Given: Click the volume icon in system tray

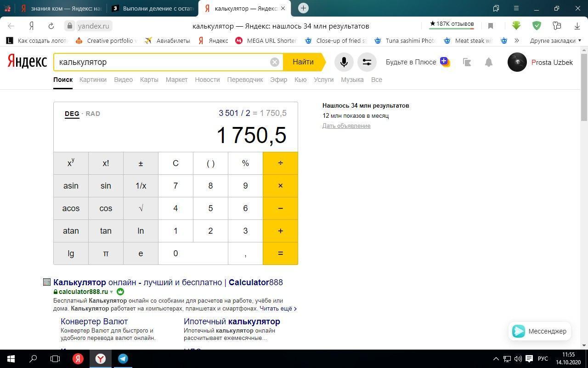Looking at the screenshot, I should (x=518, y=359).
